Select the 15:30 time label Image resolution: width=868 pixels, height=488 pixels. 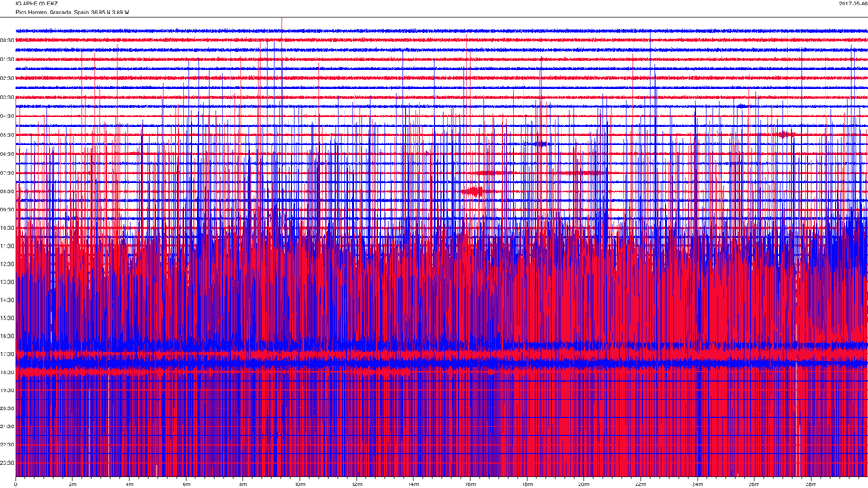pyautogui.click(x=7, y=318)
